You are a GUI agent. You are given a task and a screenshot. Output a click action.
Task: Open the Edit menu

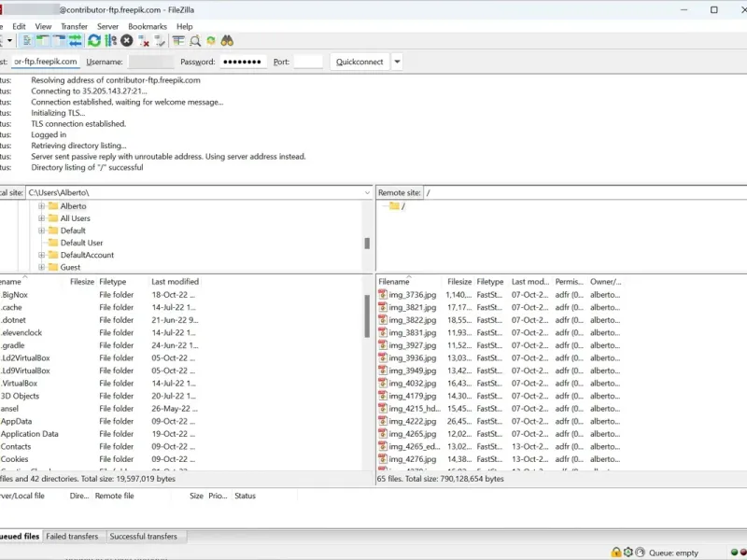[x=19, y=27]
